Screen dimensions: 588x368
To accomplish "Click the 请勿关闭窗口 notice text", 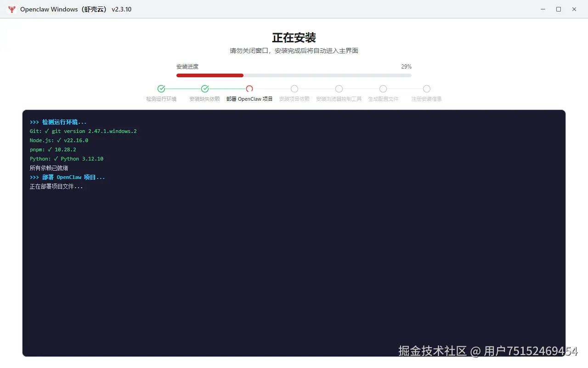I will (294, 51).
